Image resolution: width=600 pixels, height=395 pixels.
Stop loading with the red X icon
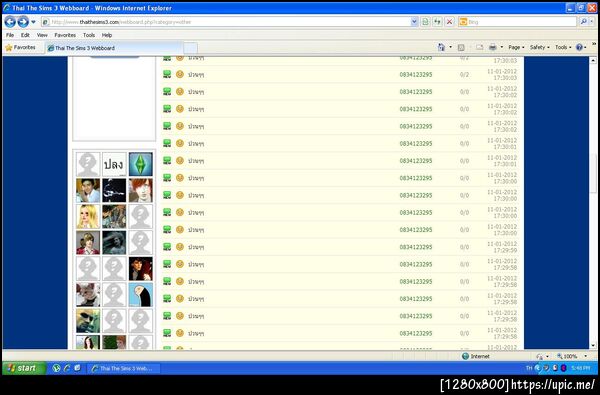[x=450, y=22]
